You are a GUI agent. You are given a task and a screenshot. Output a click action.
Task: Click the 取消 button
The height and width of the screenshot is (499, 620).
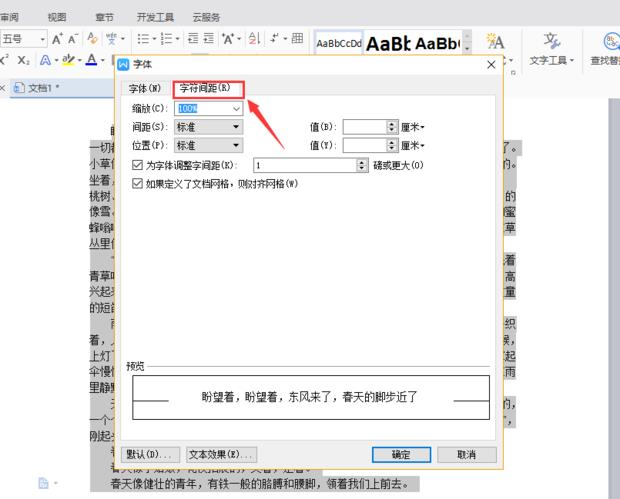(x=467, y=455)
